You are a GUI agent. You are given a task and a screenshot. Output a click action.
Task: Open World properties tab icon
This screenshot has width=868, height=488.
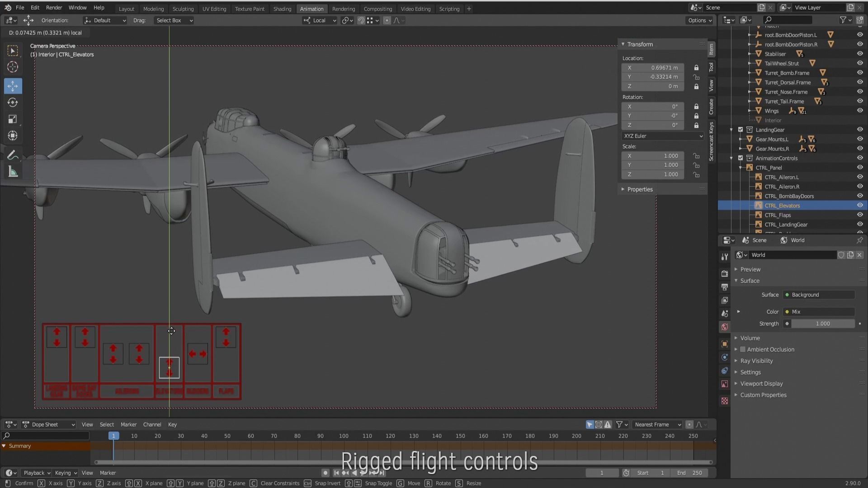tap(725, 327)
